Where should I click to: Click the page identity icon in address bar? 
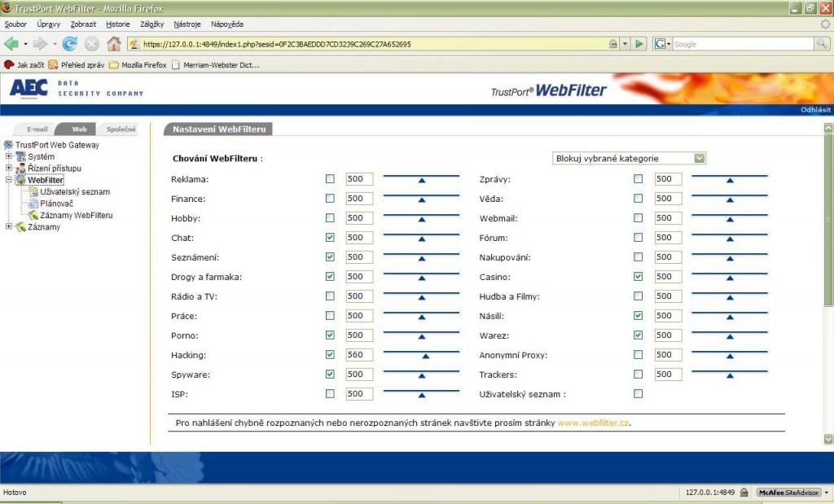[134, 44]
